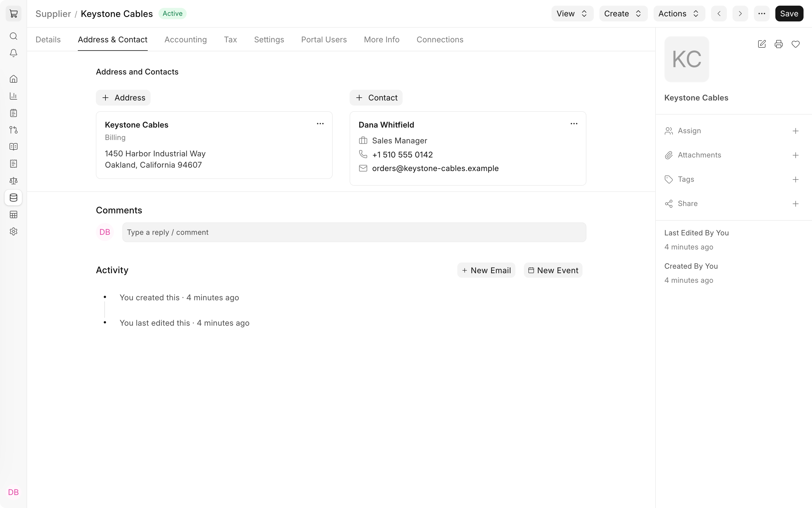
Task: Open the bar chart reports icon
Action: pyautogui.click(x=14, y=96)
